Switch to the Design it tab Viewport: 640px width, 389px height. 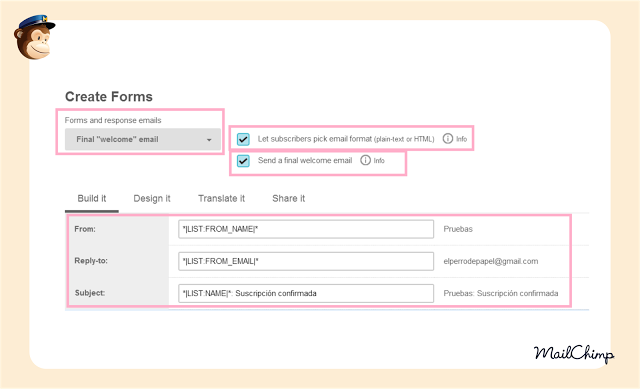(x=152, y=199)
